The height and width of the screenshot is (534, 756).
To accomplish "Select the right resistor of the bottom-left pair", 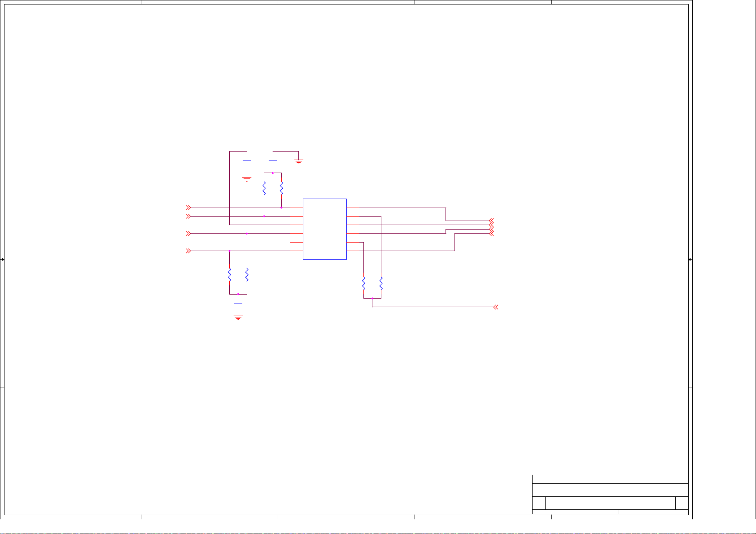I will [x=247, y=275].
